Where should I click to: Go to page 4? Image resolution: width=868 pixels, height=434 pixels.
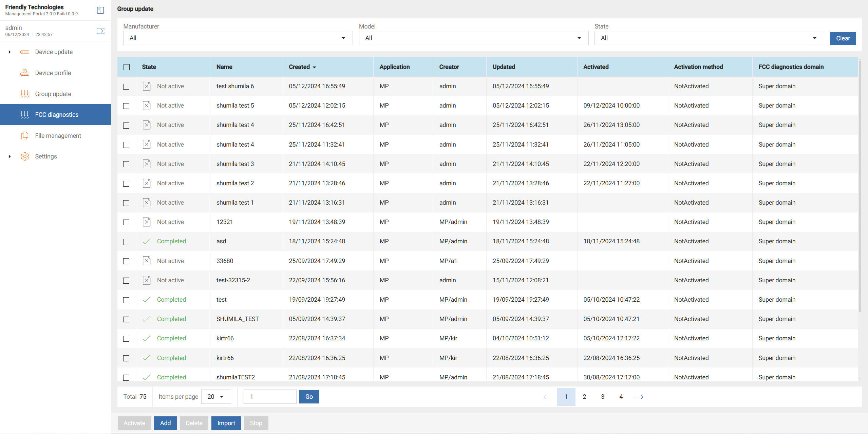tap(621, 397)
